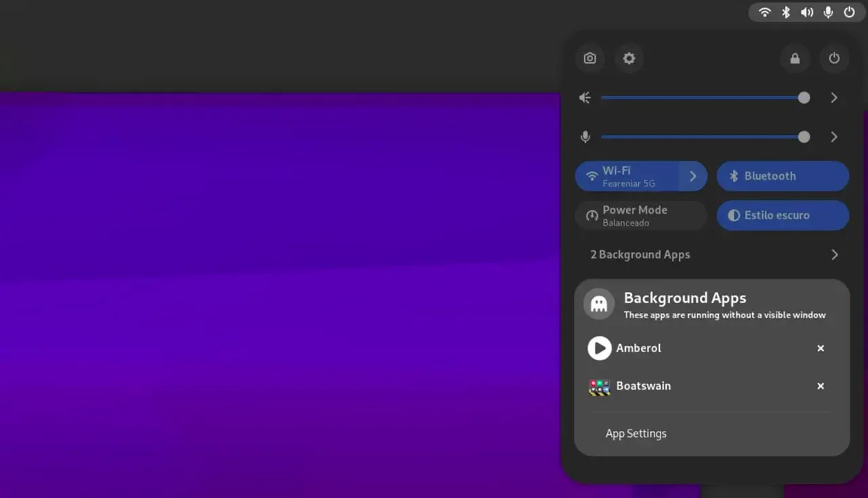Click Bluetooth icon in top bar
Viewport: 868px width, 498px height.
point(786,12)
